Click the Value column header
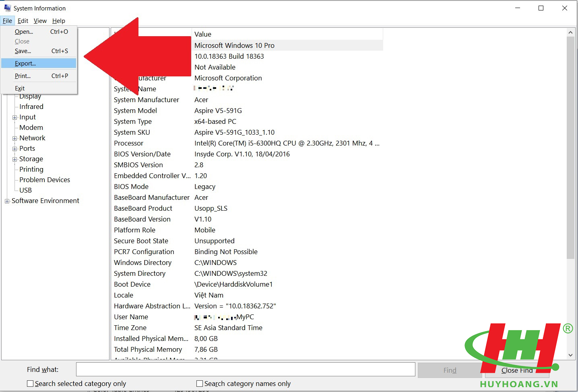The height and width of the screenshot is (392, 578). pyautogui.click(x=287, y=34)
